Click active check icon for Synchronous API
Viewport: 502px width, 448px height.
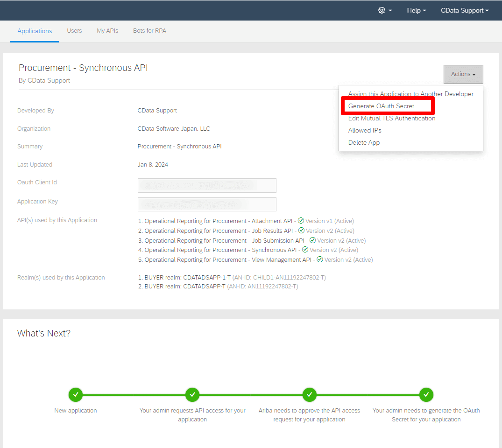305,250
